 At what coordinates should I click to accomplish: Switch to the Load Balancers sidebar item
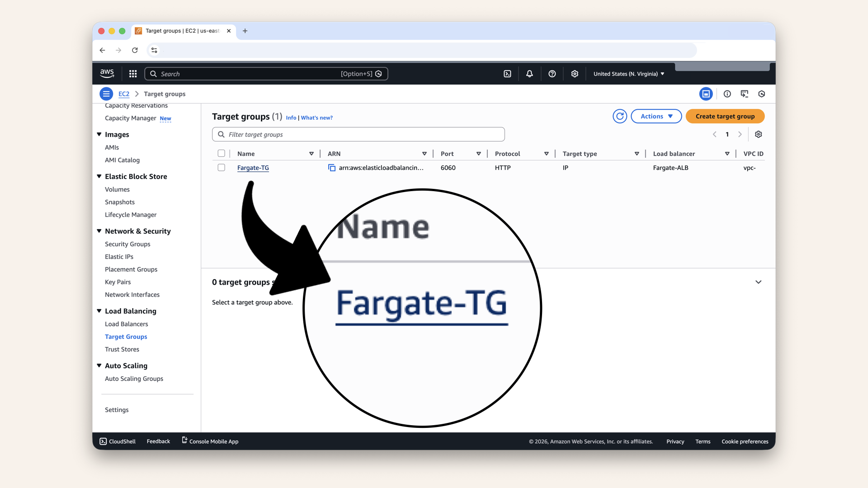pos(126,324)
